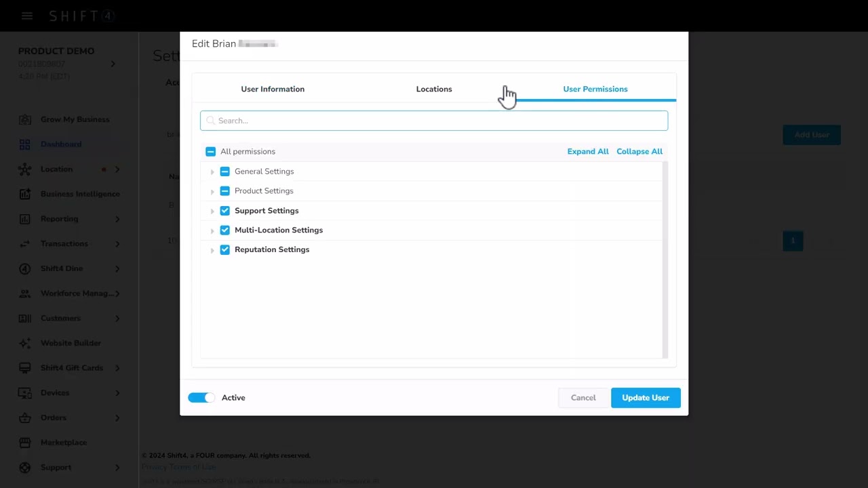Image resolution: width=868 pixels, height=488 pixels.
Task: Click the Shift4 logo
Action: pyautogui.click(x=82, y=16)
